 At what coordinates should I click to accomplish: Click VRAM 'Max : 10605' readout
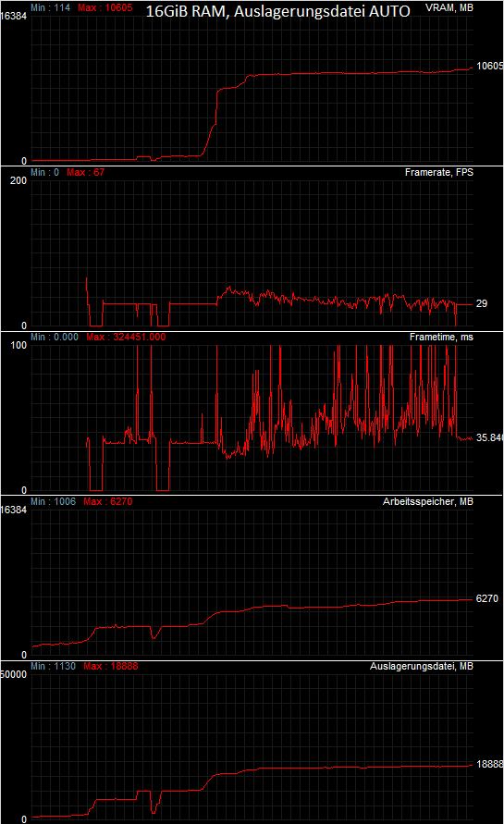[x=105, y=8]
